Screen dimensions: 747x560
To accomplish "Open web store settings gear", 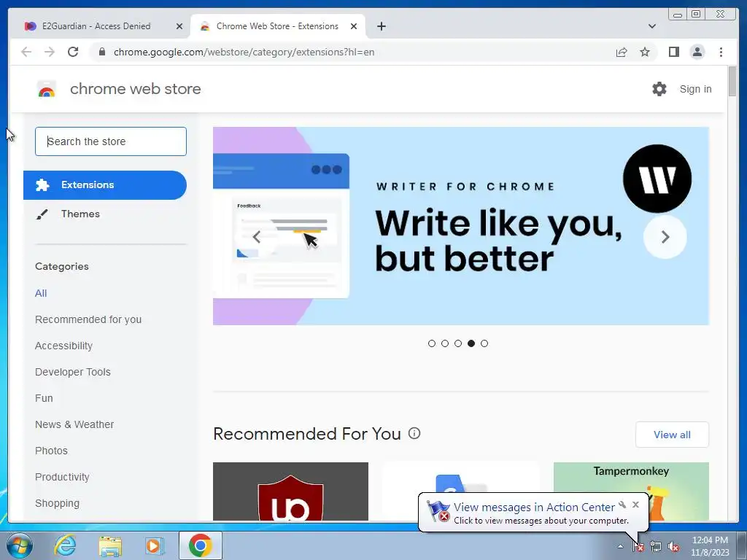I will [659, 89].
